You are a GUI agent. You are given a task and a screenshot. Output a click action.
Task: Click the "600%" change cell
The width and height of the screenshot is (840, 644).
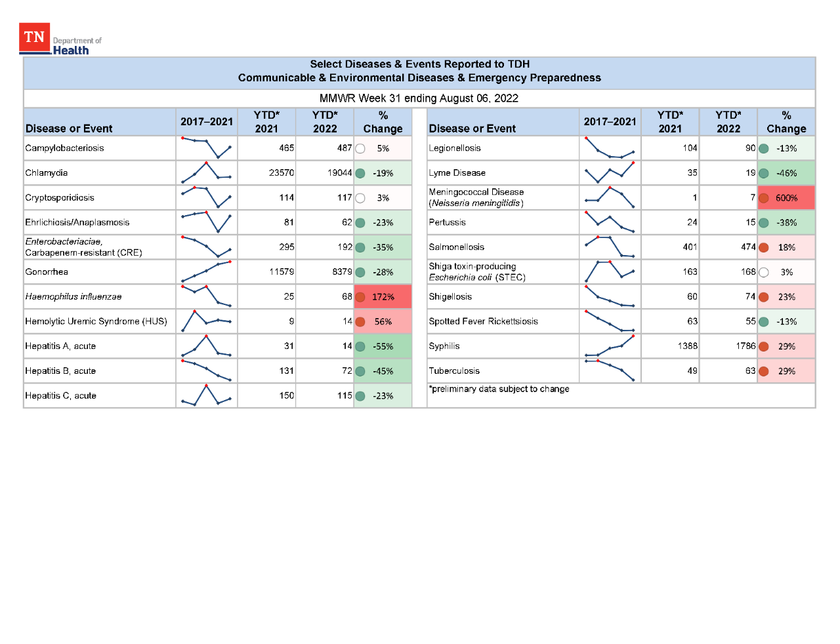pyautogui.click(x=786, y=198)
